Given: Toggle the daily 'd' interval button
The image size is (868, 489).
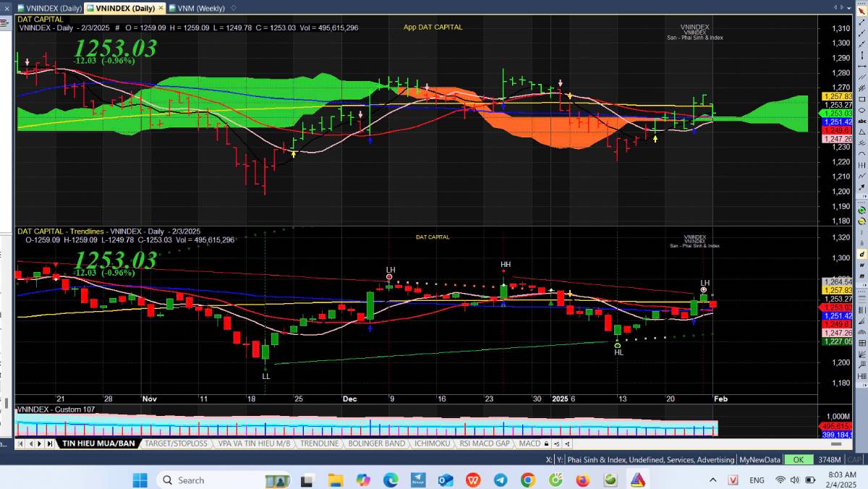Looking at the screenshot, I should pos(861,254).
